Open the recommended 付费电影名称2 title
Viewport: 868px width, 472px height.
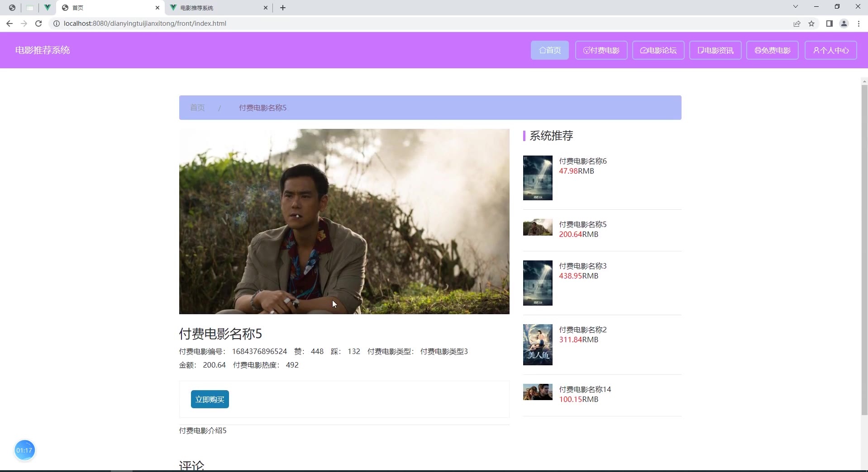coord(582,330)
